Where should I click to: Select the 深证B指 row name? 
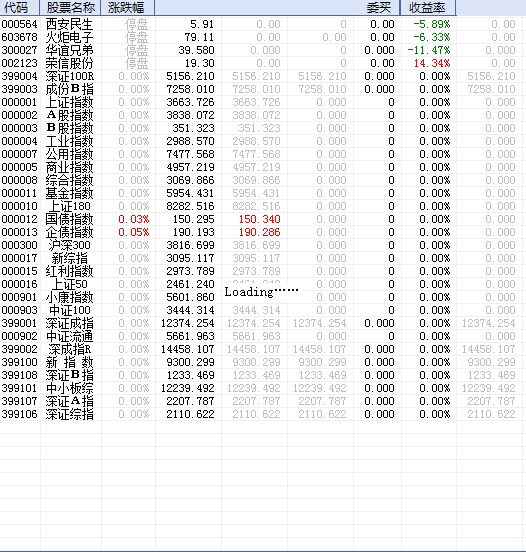[69, 376]
